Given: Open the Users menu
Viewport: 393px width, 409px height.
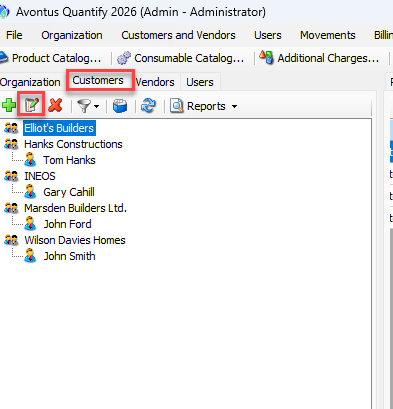Looking at the screenshot, I should click(x=268, y=35).
